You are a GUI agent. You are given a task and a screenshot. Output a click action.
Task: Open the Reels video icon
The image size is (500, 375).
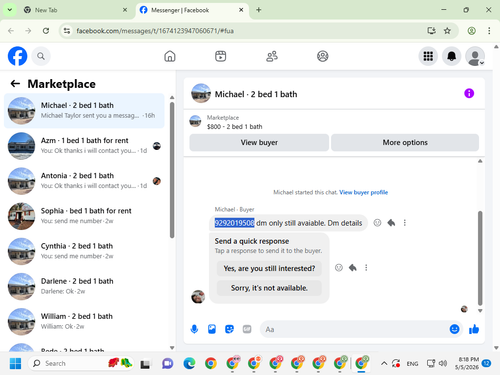tap(220, 56)
